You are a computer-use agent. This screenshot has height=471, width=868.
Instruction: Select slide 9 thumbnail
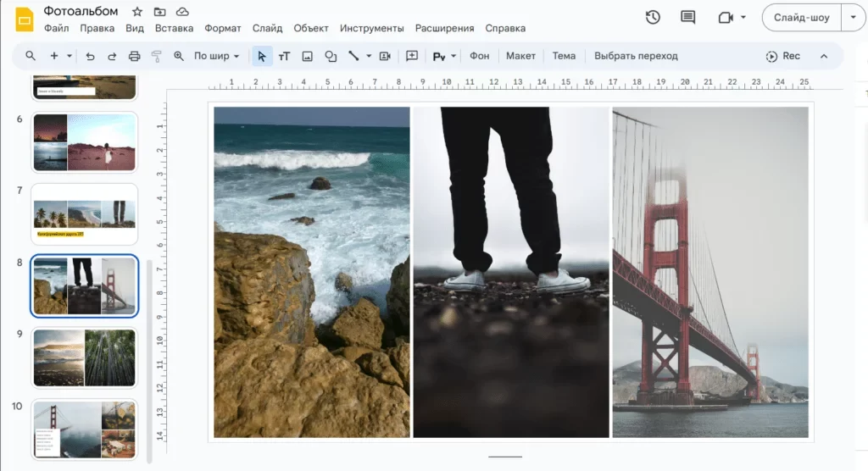84,357
